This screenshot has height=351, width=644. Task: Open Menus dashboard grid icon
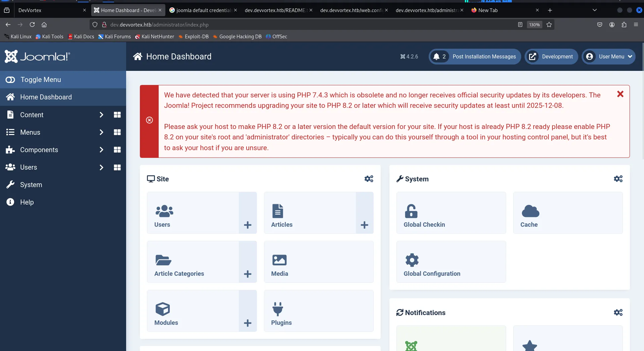coord(117,132)
